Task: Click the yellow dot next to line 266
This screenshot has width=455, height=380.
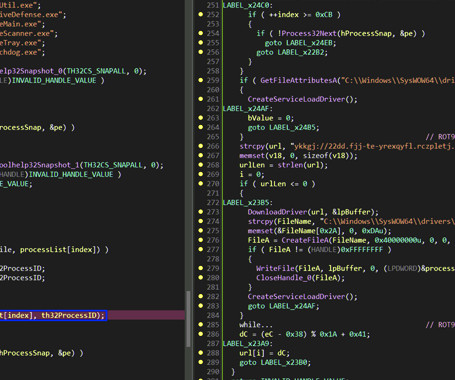Action: point(201,146)
